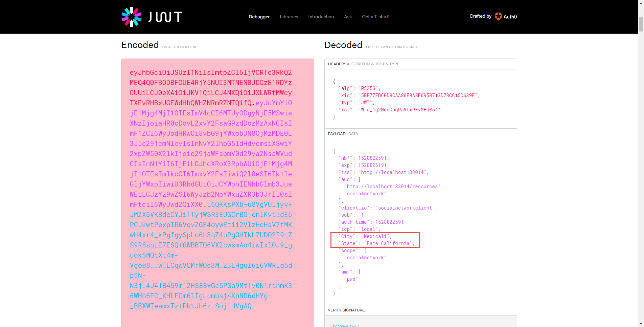The image size is (644, 327).
Task: Click the Crafted by Auth0 link
Action: click(x=492, y=16)
